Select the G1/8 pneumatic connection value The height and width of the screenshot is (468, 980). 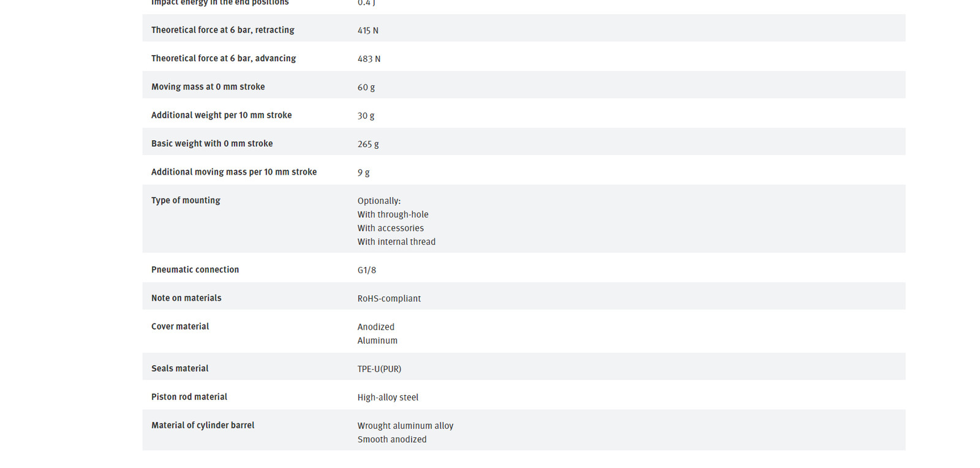tap(367, 270)
